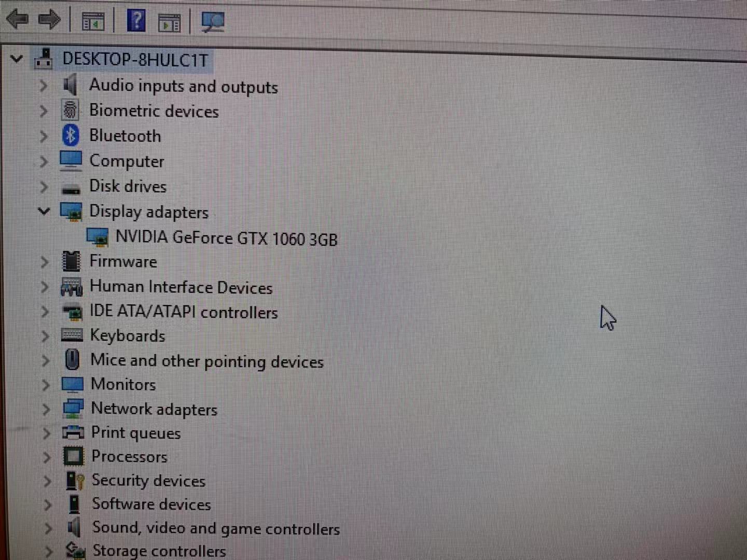Click the Print queues printer icon
Screen dimensions: 747x560
coord(73,432)
